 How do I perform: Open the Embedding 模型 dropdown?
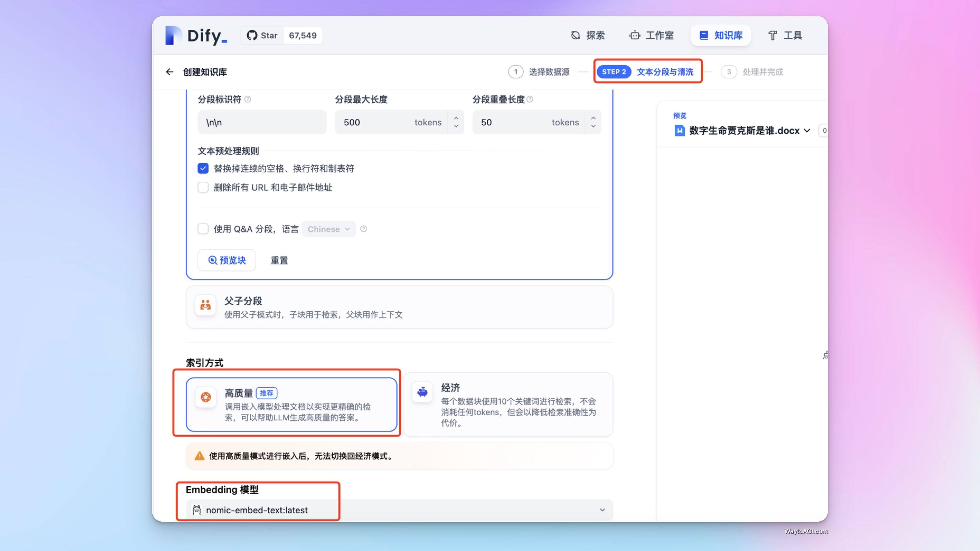pyautogui.click(x=399, y=510)
